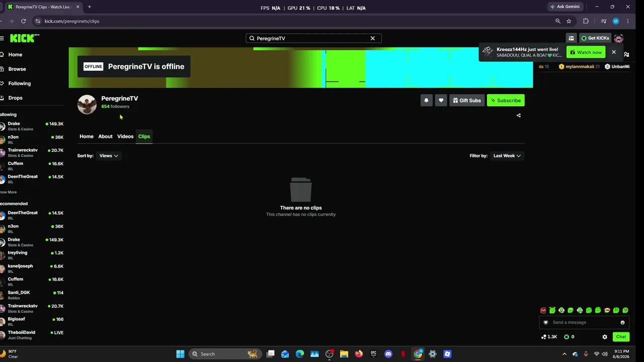Open the Browse sidebar item
The width and height of the screenshot is (644, 362).
click(x=17, y=69)
